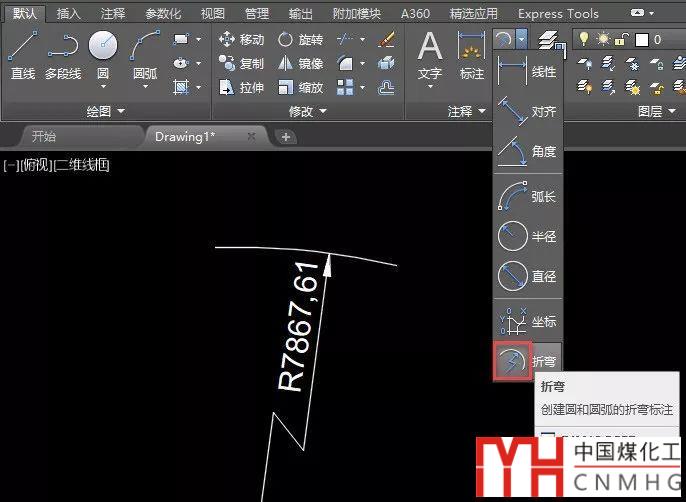This screenshot has height=502, width=686.
Task: Open the Express Tools ribbon tab
Action: [558, 14]
